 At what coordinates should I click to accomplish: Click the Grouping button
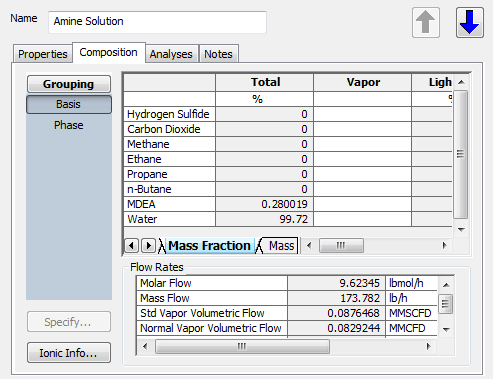[x=69, y=84]
